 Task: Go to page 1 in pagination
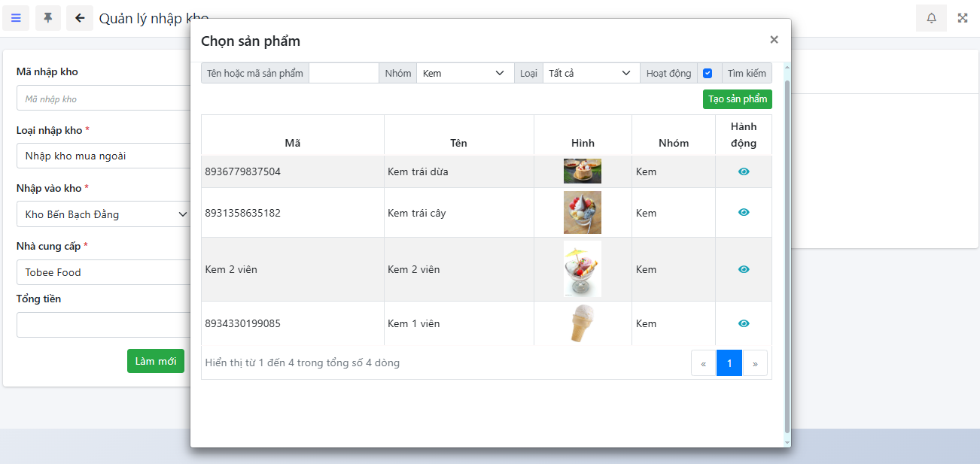click(x=729, y=363)
